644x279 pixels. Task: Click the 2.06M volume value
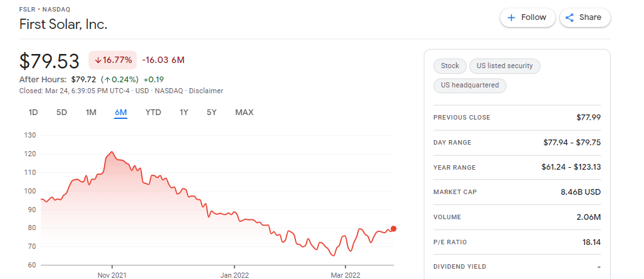point(589,217)
